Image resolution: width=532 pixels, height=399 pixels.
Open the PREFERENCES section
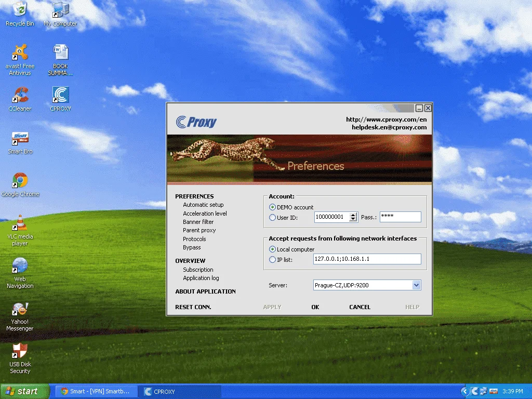[x=194, y=196]
